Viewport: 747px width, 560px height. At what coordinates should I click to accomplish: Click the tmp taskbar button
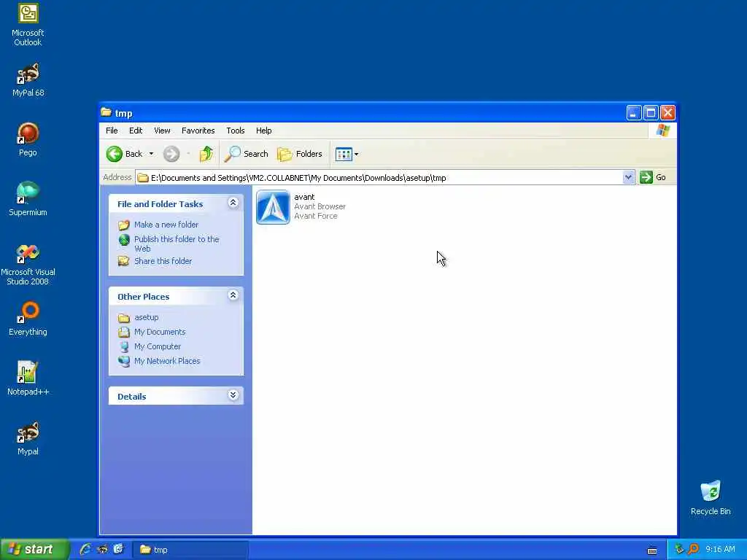pos(190,550)
